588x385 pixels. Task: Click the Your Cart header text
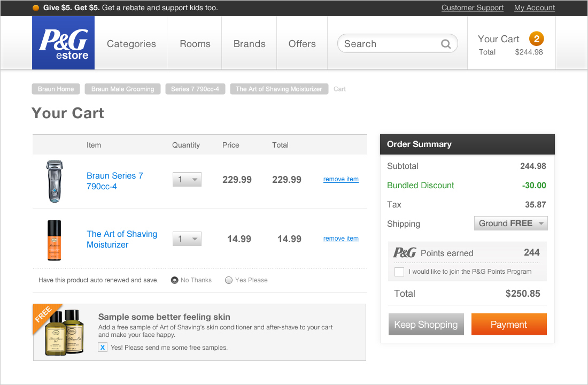[498, 39]
